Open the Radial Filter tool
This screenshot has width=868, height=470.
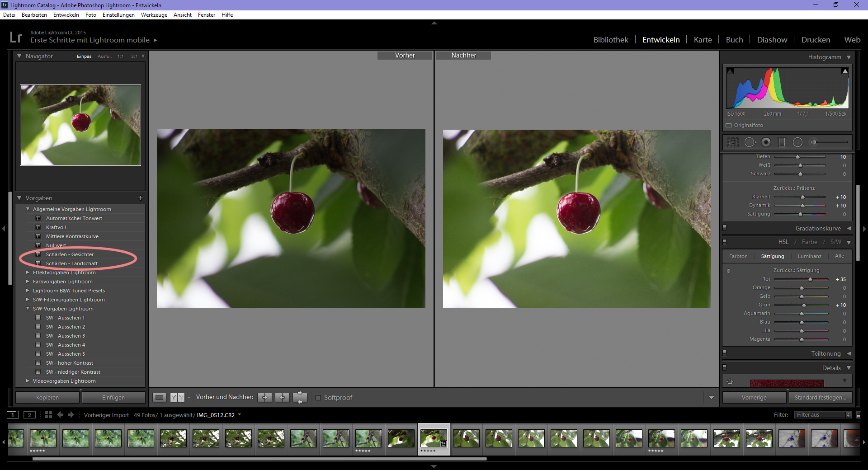point(797,142)
